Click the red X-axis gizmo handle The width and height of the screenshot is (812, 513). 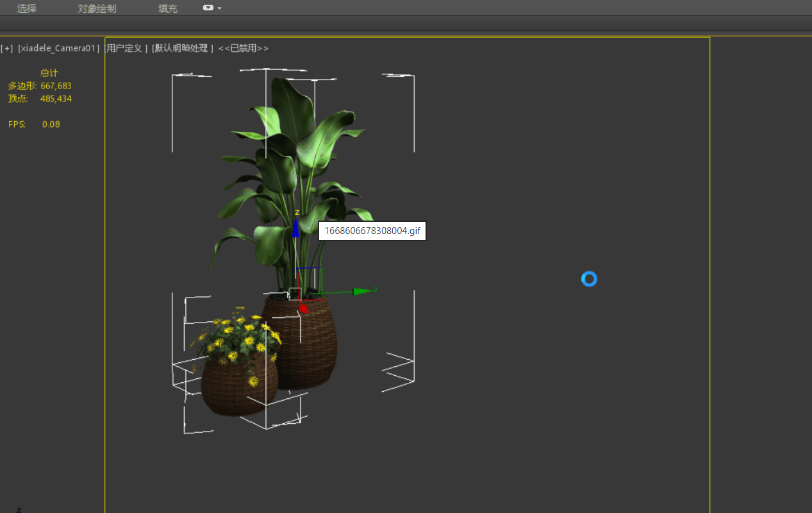pyautogui.click(x=303, y=308)
